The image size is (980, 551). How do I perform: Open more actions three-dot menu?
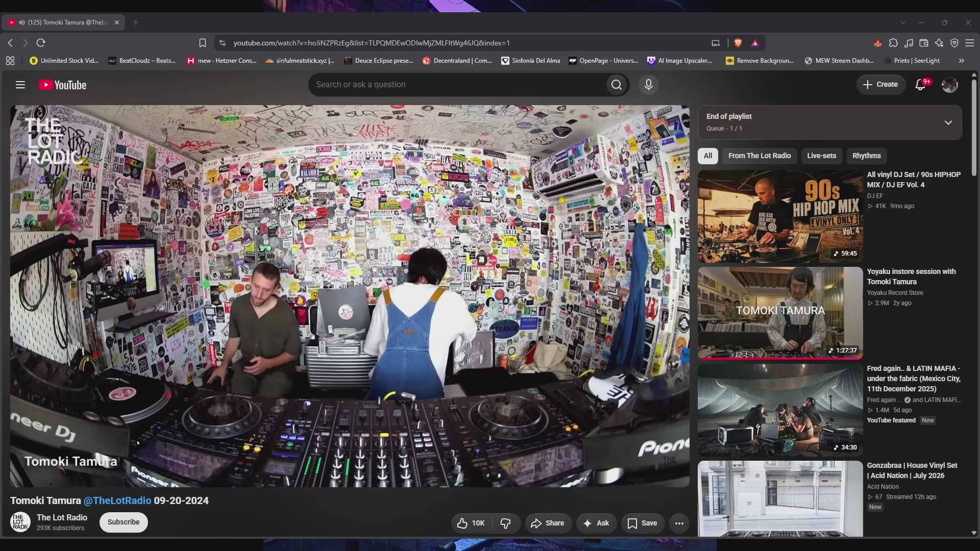[x=679, y=523]
